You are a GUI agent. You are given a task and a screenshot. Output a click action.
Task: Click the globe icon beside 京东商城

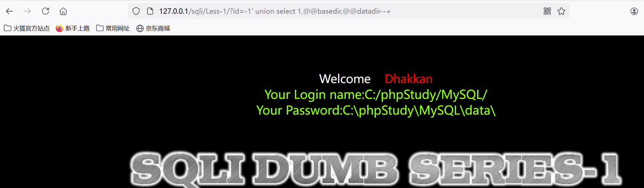[140, 28]
